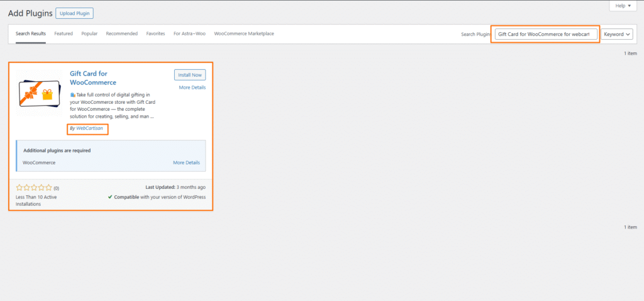Select the Recommended tab
The width and height of the screenshot is (644, 301).
pyautogui.click(x=121, y=33)
